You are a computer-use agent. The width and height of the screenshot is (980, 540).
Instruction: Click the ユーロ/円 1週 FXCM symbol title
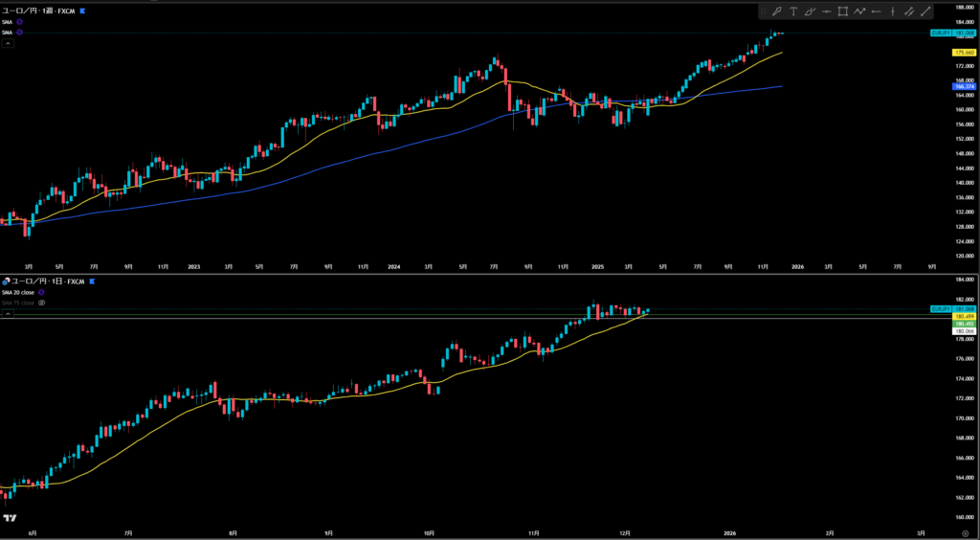(38, 11)
